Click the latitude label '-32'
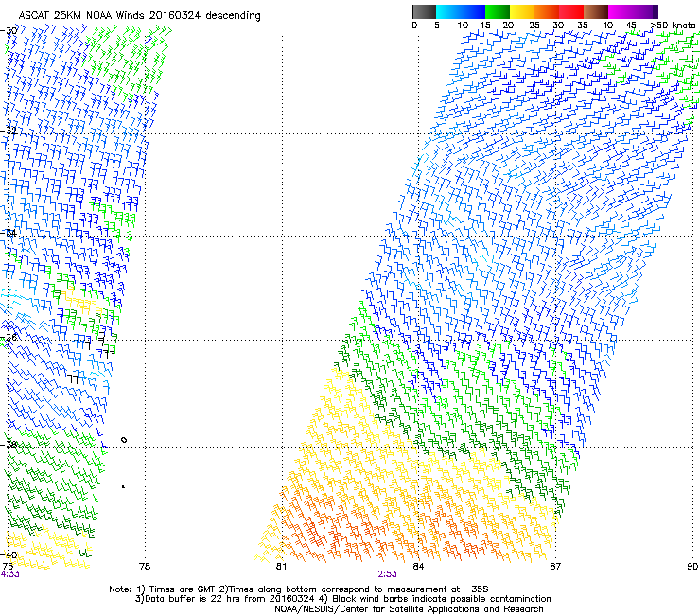Screen dimensions: 700x615 (9, 131)
